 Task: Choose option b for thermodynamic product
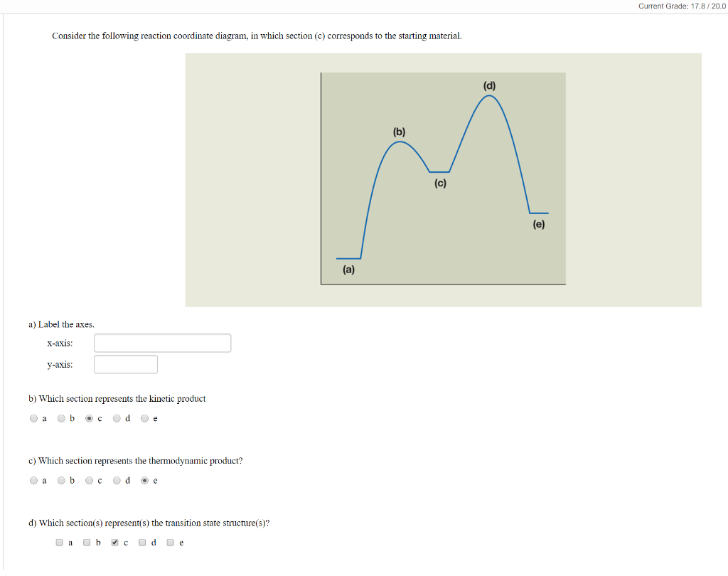pyautogui.click(x=61, y=480)
